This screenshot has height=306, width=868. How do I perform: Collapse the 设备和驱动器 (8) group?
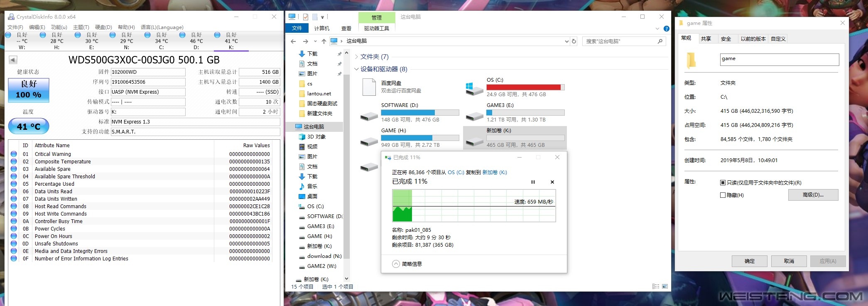click(356, 69)
